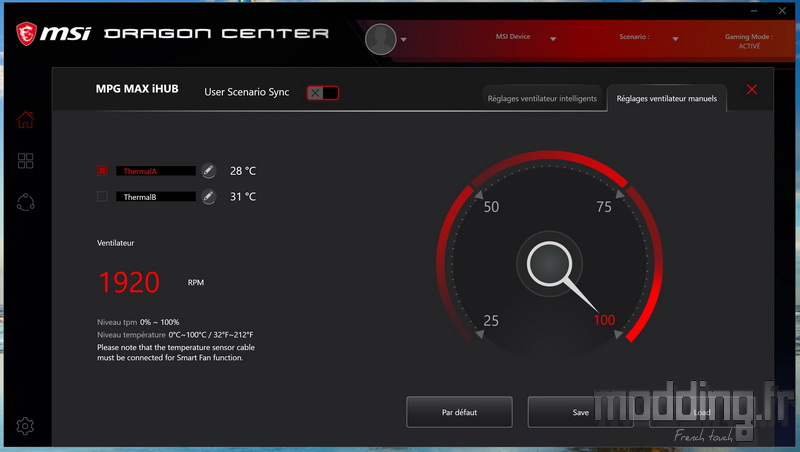Open the settings gear in sidebar
Screen dimensions: 800x452
(x=25, y=425)
